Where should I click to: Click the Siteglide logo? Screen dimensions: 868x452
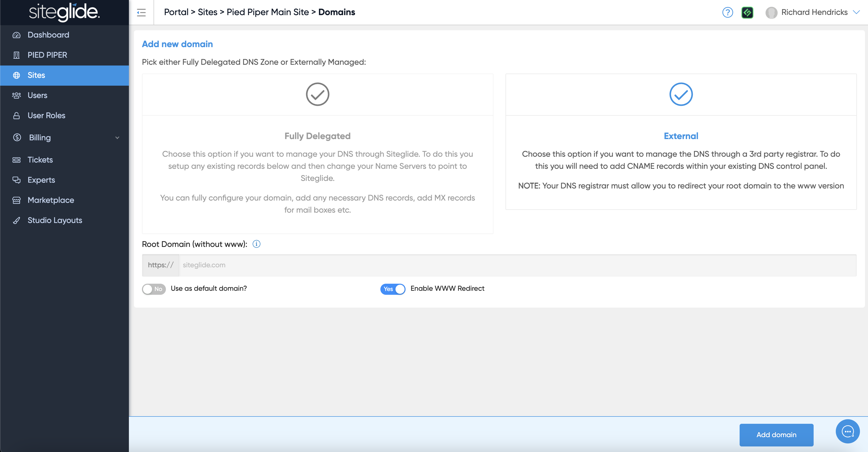tap(64, 13)
